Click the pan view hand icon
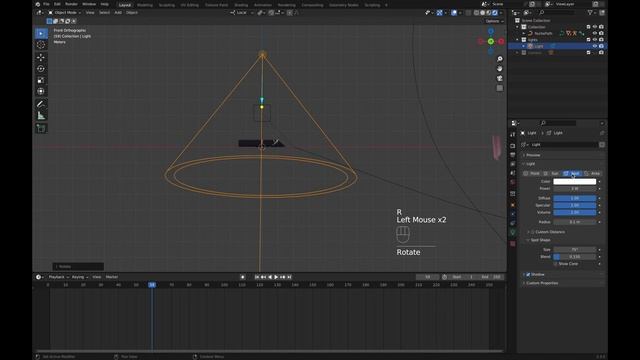The width and height of the screenshot is (640, 360). (500, 69)
